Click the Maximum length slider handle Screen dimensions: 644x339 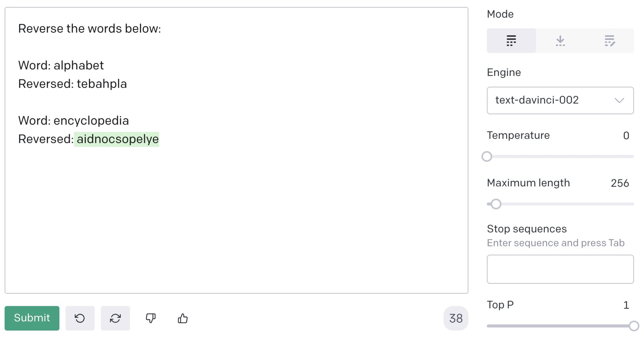[x=496, y=204]
